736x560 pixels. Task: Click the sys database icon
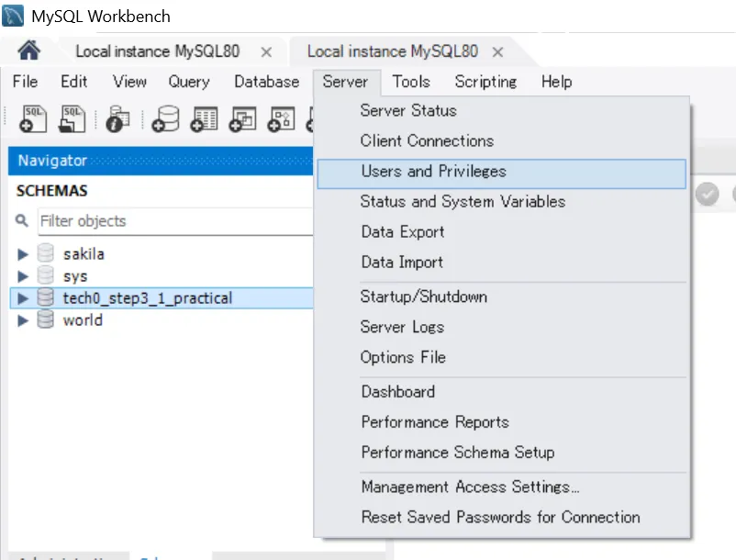[x=46, y=275]
